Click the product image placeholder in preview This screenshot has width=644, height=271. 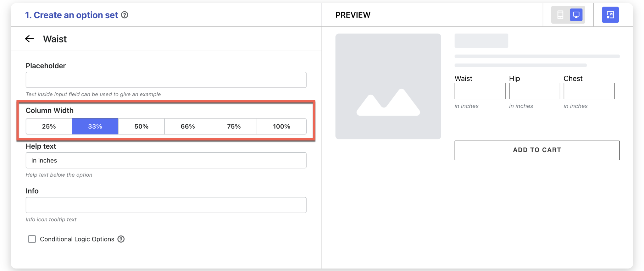coord(388,86)
